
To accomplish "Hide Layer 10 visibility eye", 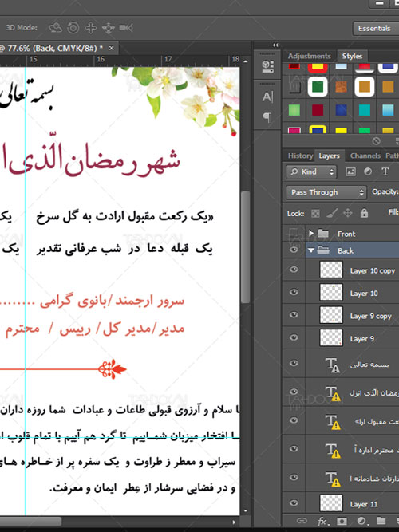I will [294, 292].
